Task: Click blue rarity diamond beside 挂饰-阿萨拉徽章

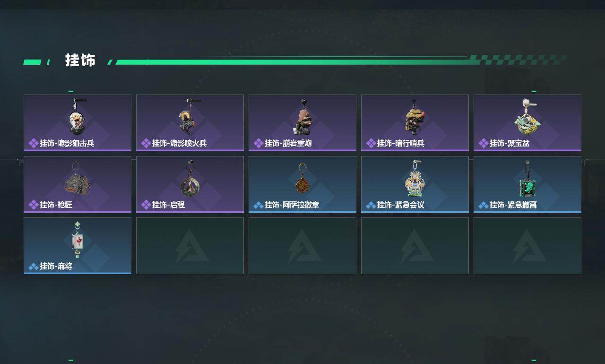Action: pyautogui.click(x=259, y=205)
